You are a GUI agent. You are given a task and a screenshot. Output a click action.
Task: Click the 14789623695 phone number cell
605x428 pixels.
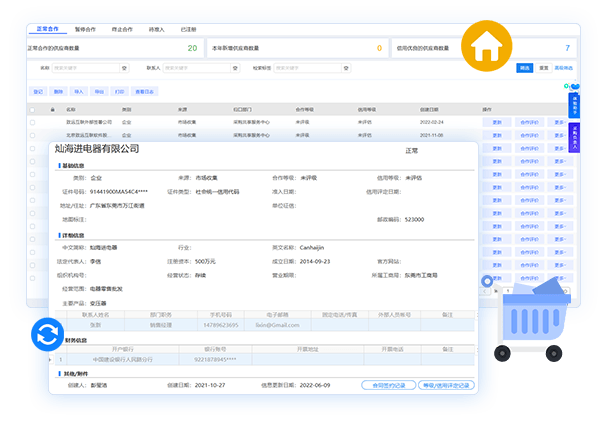(x=221, y=325)
